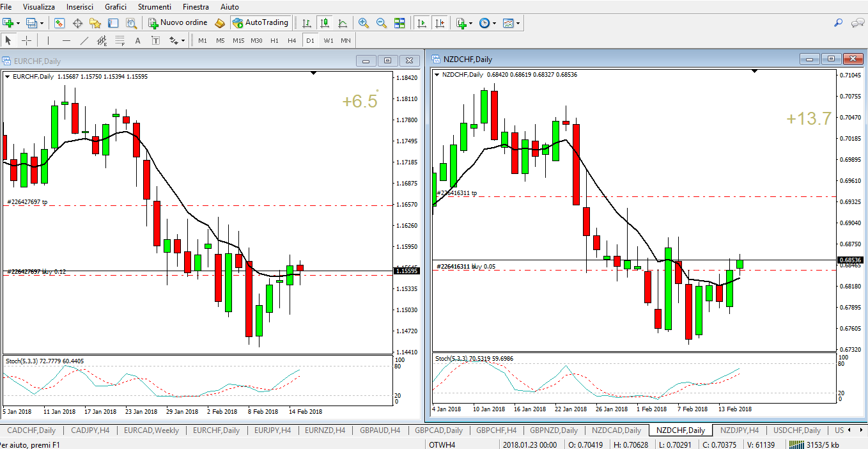Show the Navigator panel

(95, 23)
